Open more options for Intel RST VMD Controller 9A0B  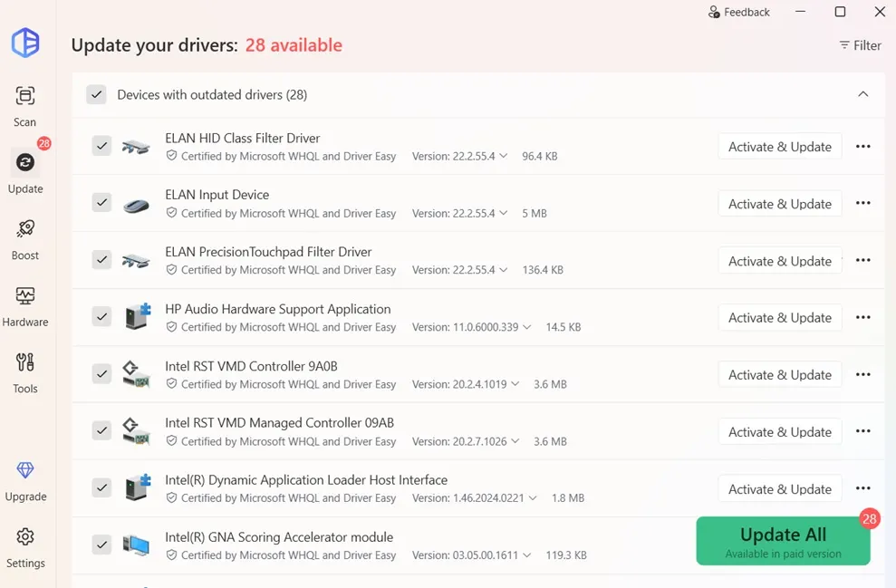pyautogui.click(x=862, y=374)
